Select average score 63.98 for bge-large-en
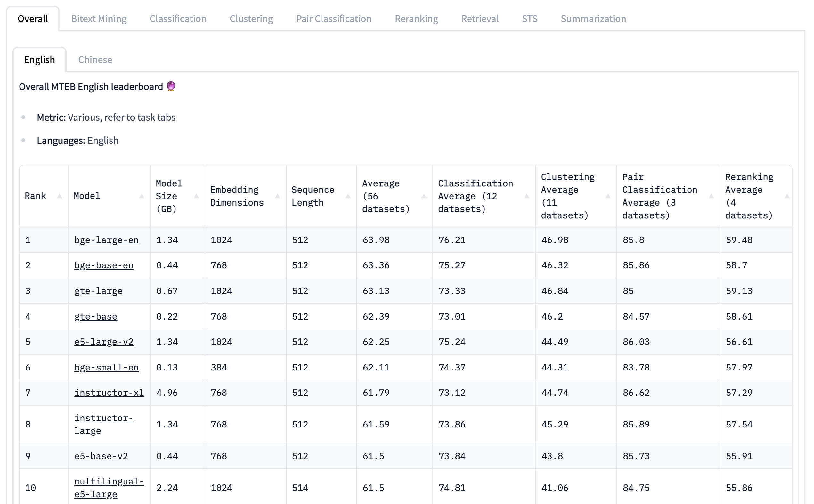814x504 pixels. pyautogui.click(x=376, y=240)
